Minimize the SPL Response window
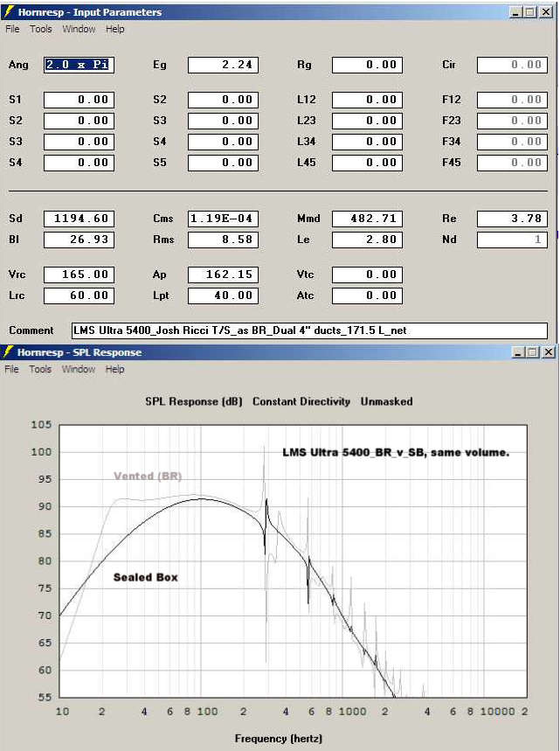Screen dimensions: 560x751 [x=518, y=352]
